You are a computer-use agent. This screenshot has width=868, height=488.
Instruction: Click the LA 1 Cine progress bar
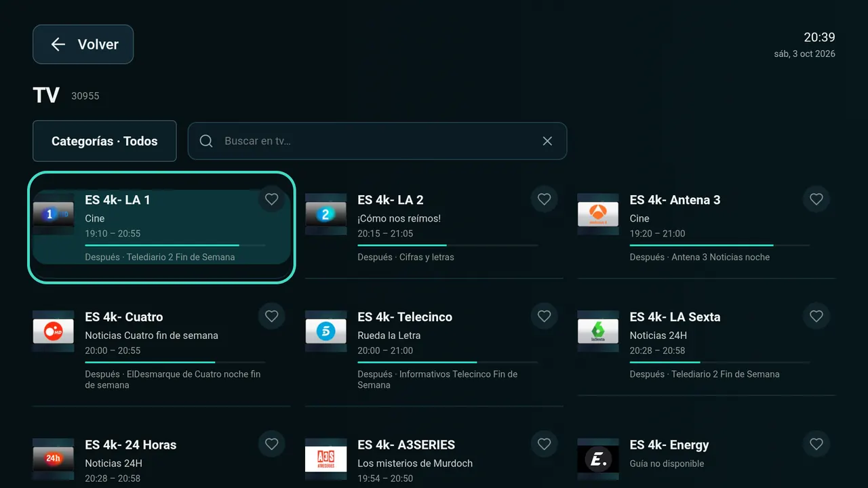point(176,245)
